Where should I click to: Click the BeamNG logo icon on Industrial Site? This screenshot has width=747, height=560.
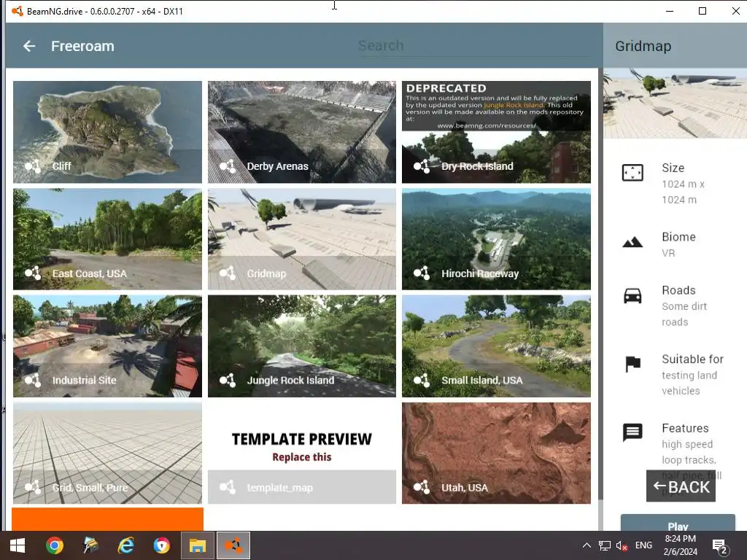tap(33, 380)
